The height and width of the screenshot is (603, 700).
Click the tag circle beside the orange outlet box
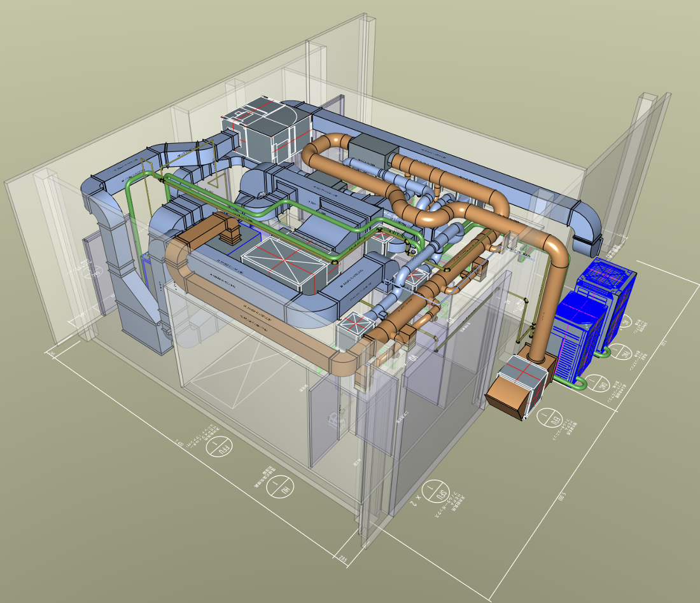tap(548, 419)
